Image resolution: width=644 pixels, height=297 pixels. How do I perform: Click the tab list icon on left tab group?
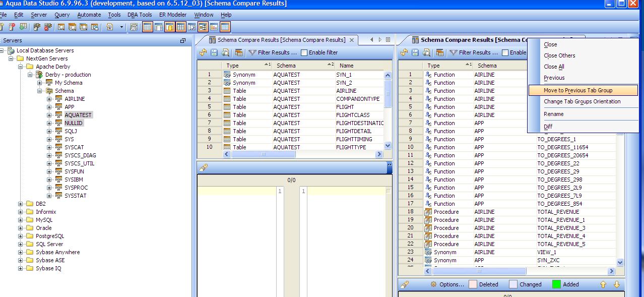(388, 40)
